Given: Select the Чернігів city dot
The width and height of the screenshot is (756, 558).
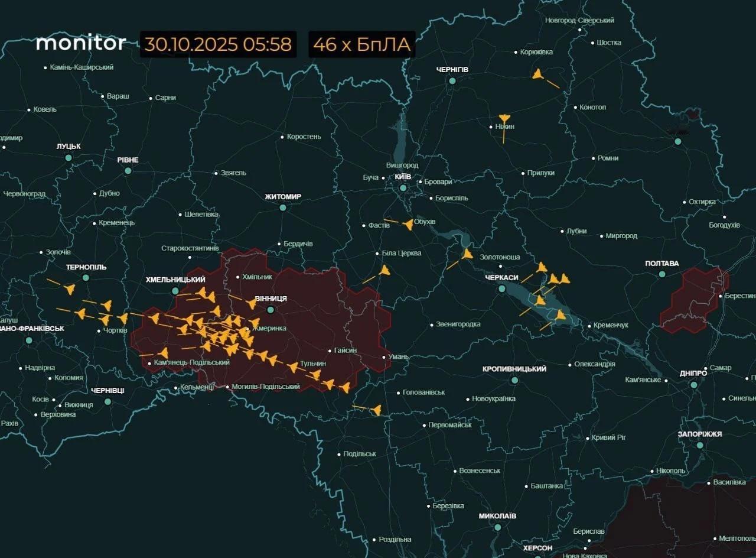Looking at the screenshot, I should (452, 80).
